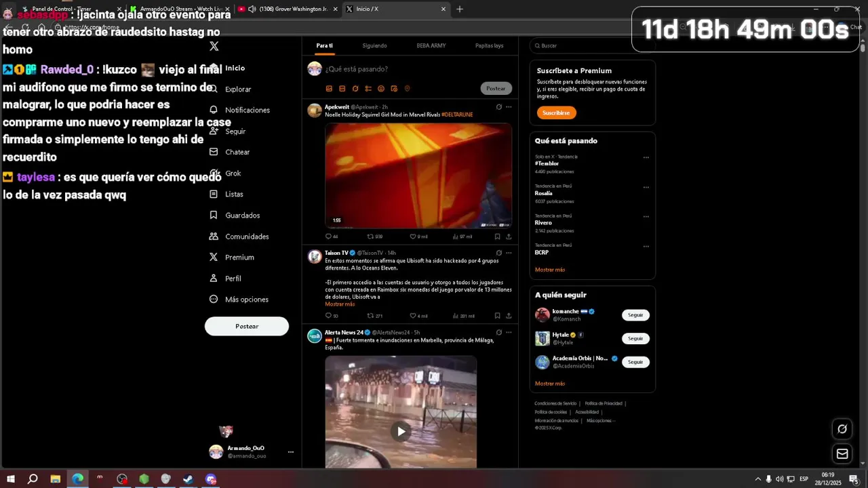Reply to the Apekweit post
Screen dimensions: 868x488
pyautogui.click(x=332, y=237)
